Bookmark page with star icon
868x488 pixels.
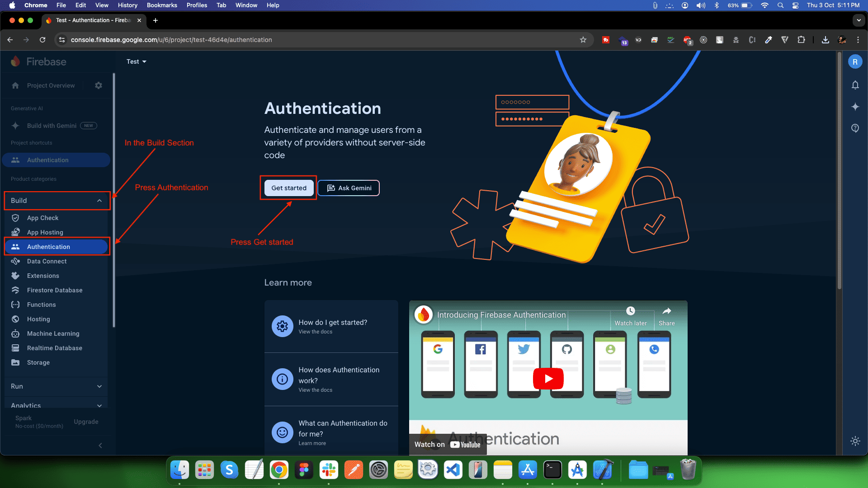583,40
